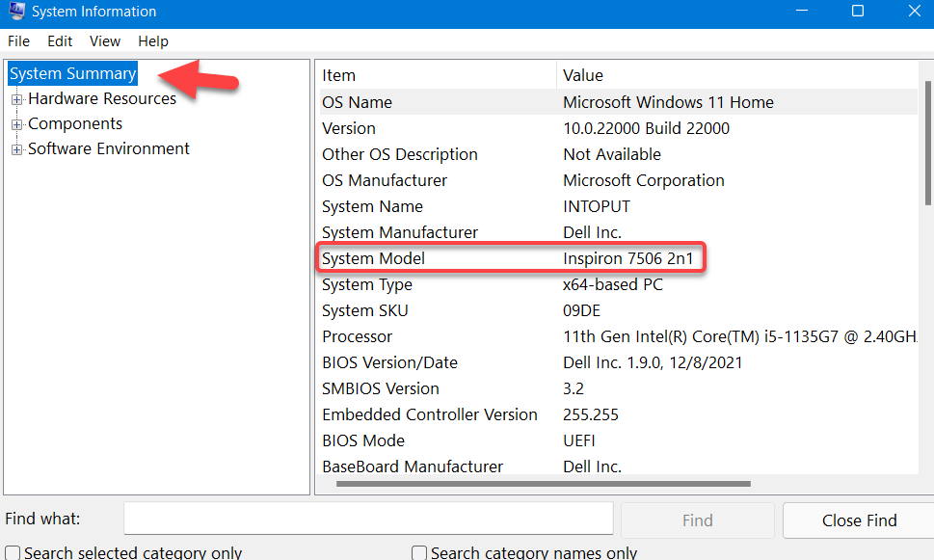Screen dimensions: 934x560
Task: Select the BaseBoard Manufacturer row
Action: (x=618, y=467)
